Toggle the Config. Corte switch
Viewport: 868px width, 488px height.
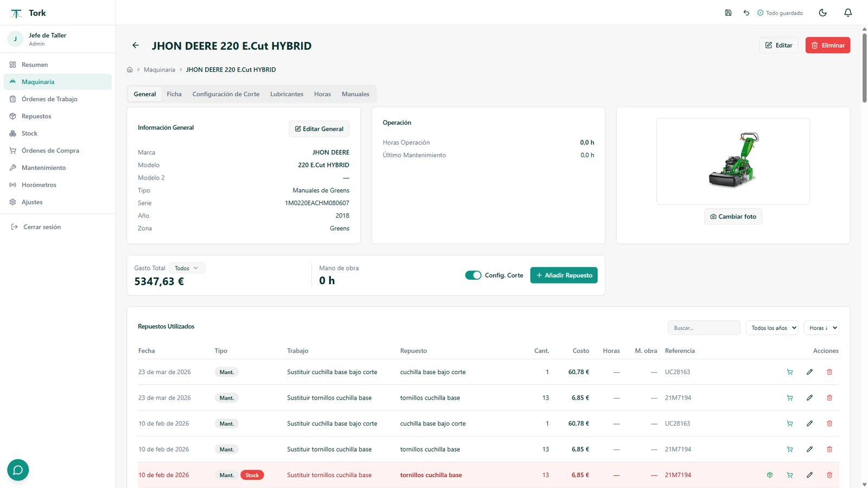(473, 275)
